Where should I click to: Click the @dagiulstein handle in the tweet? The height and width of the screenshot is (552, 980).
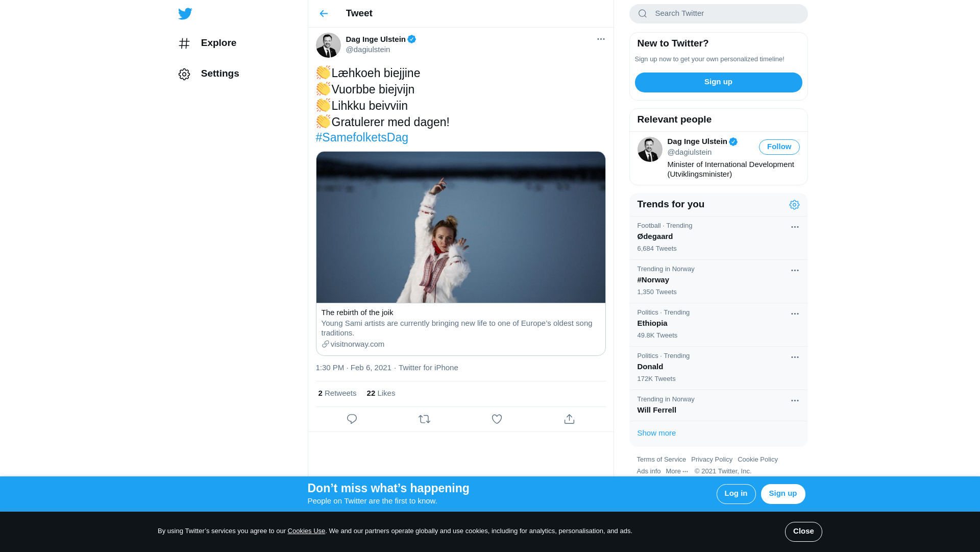coord(368,50)
